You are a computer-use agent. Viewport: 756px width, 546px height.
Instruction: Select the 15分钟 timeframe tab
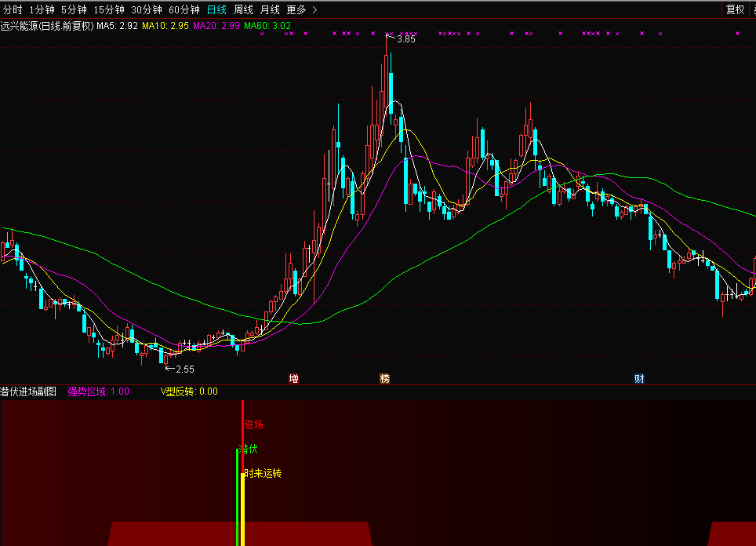109,9
